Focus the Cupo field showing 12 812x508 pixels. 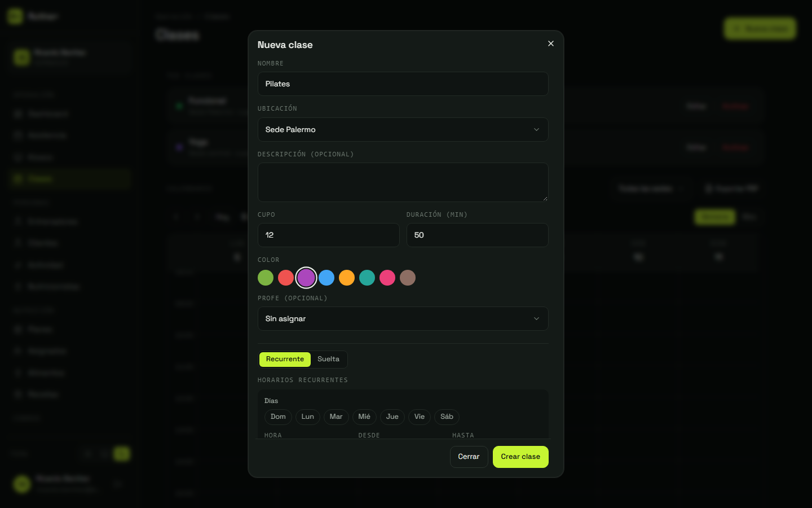329,235
